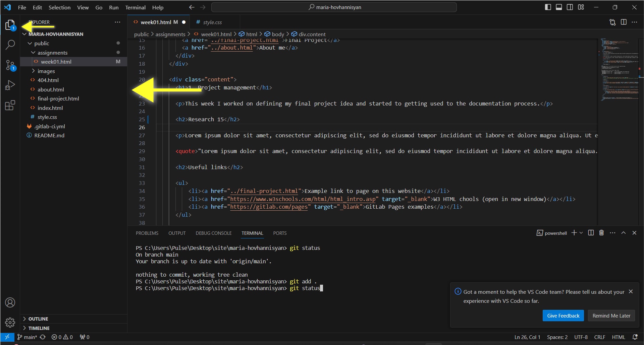This screenshot has height=345, width=644.
Task: Change the CRLF end of line setting
Action: click(x=599, y=337)
